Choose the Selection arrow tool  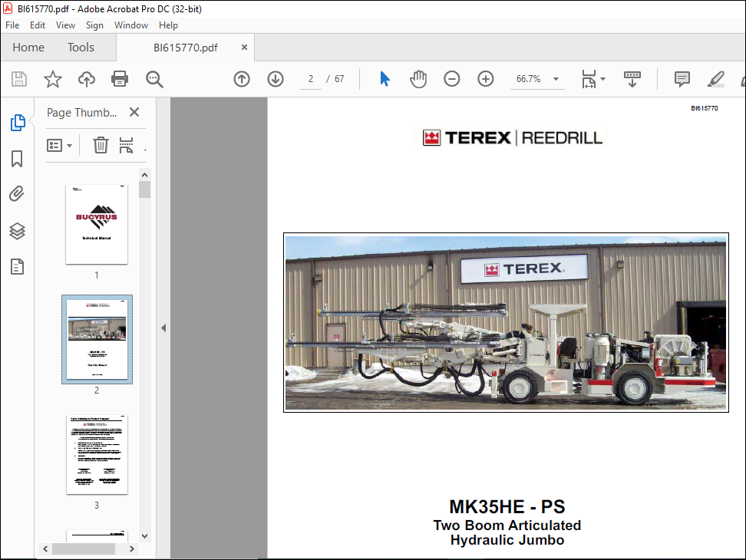click(385, 79)
